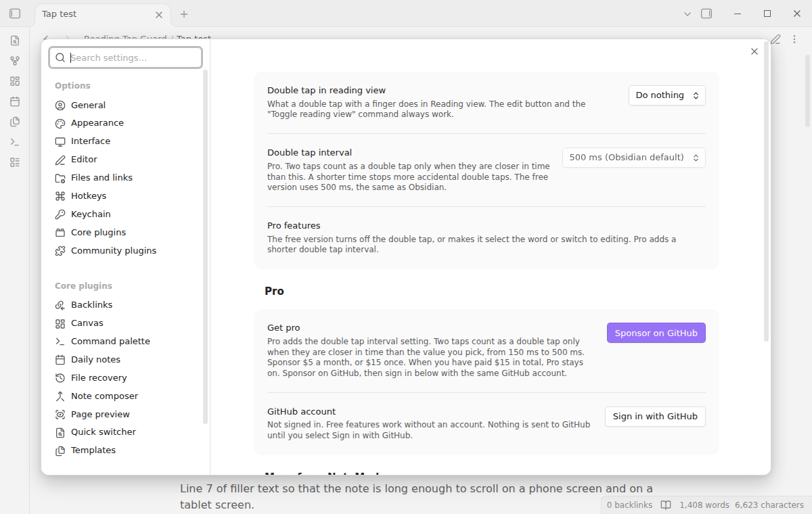
Task: Click Sign in with GitHub
Action: [655, 417]
